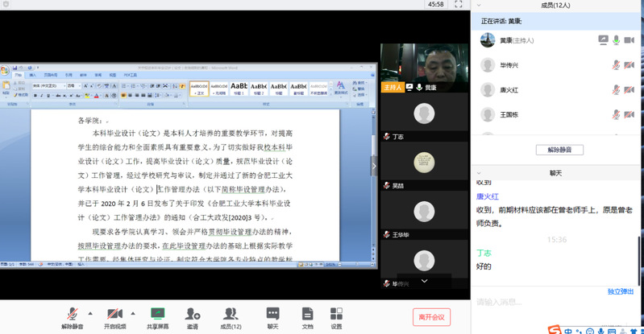Click the unmute microphone icon (解除静音)
This screenshot has height=334, width=644.
click(x=73, y=314)
